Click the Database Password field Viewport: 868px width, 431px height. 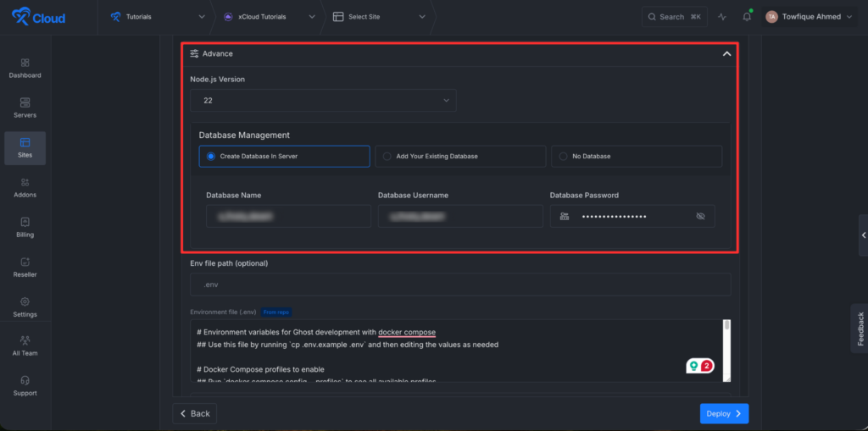pyautogui.click(x=632, y=216)
